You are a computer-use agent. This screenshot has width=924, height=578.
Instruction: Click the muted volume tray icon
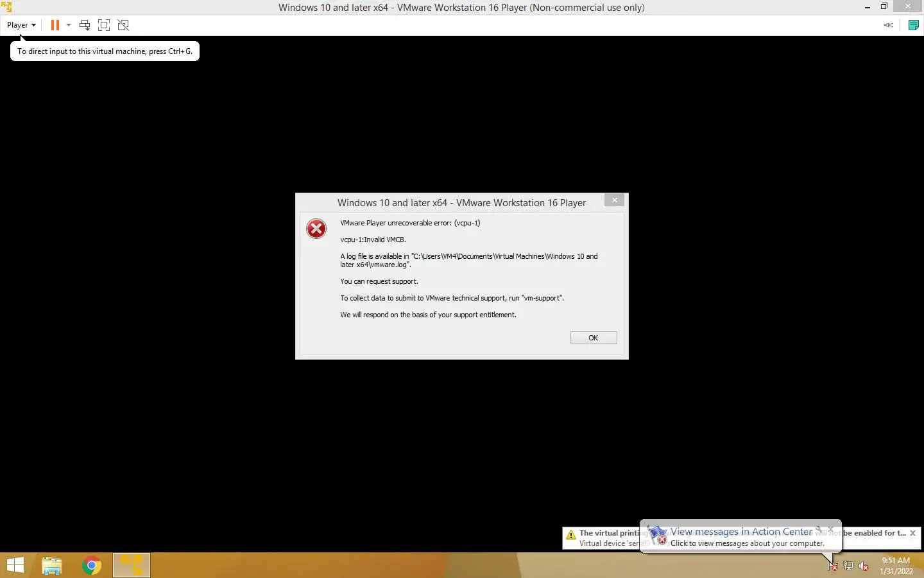coord(864,566)
